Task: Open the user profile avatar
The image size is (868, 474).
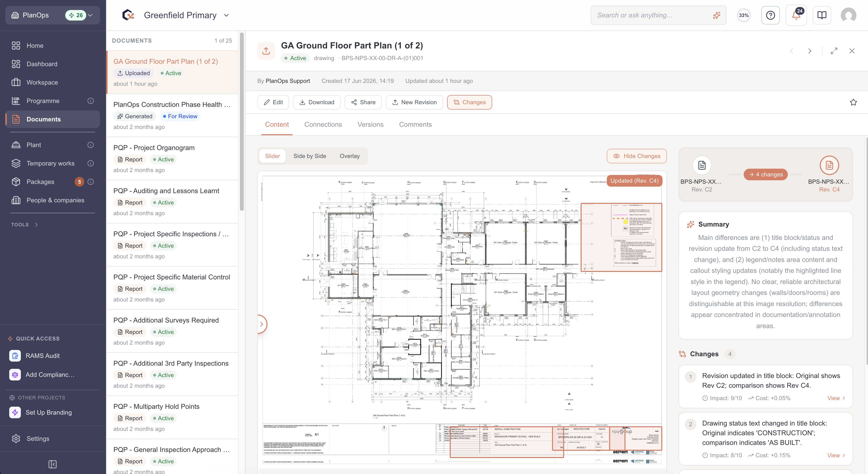Action: click(848, 15)
